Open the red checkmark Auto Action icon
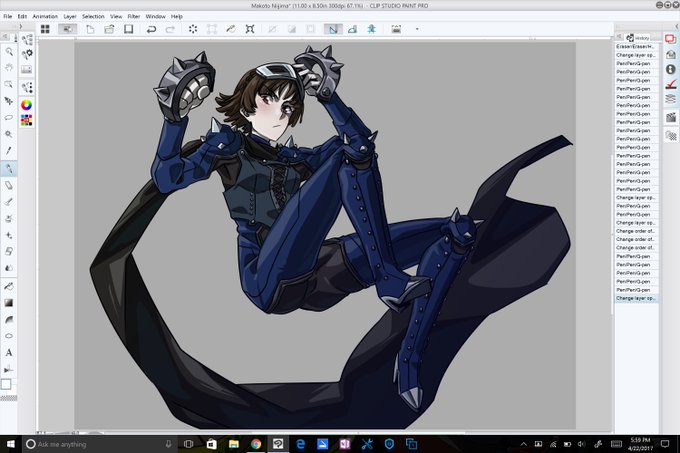Viewport: 680px width, 453px height. tap(670, 84)
